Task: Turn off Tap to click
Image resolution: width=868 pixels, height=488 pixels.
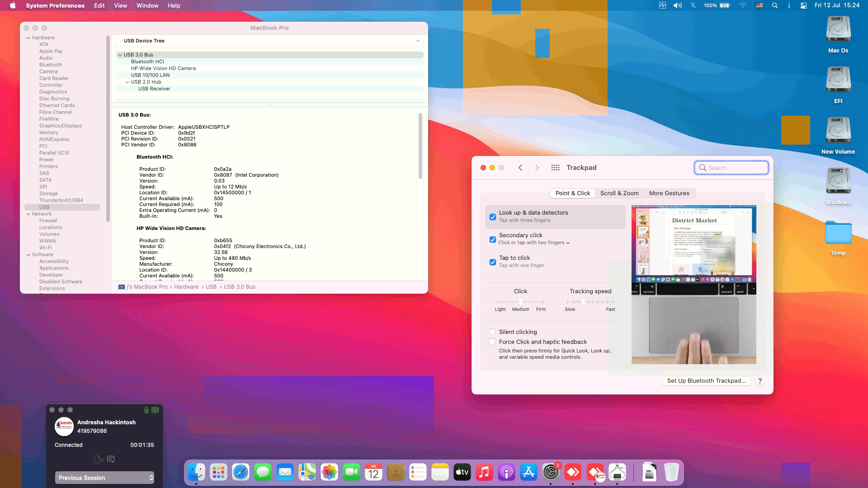Action: point(493,262)
